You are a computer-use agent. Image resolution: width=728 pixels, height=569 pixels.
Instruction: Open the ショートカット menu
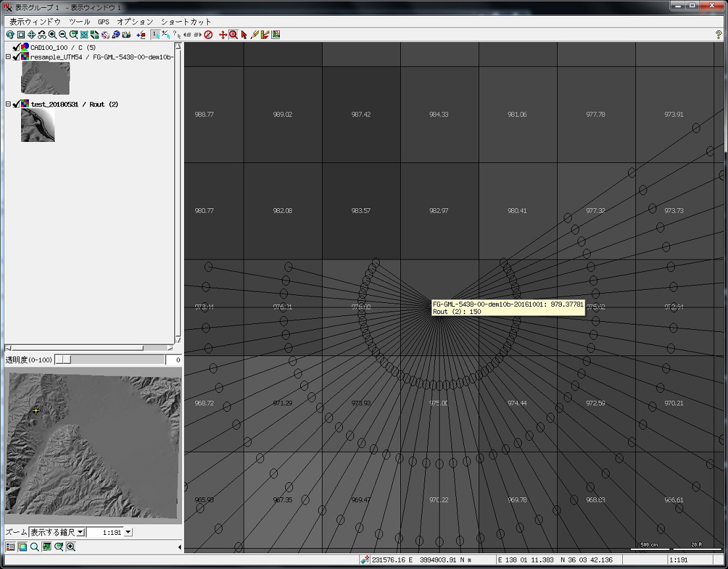click(x=186, y=22)
